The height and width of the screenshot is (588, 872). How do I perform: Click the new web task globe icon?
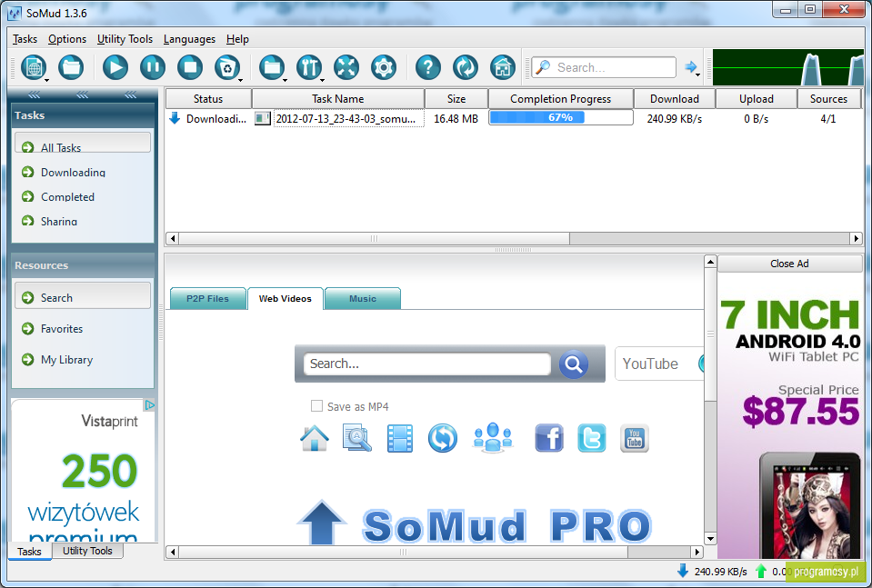34,67
